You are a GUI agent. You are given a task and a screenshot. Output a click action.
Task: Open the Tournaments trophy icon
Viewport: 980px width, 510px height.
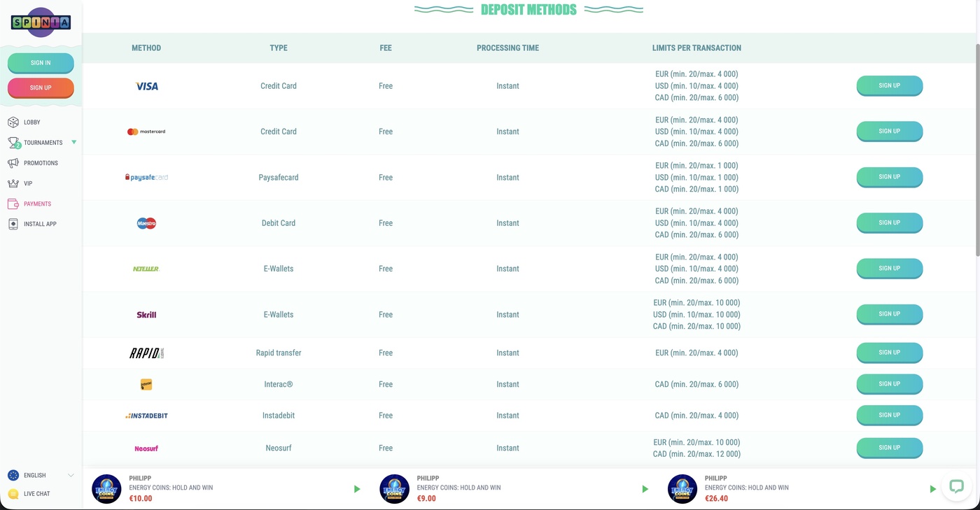point(13,143)
